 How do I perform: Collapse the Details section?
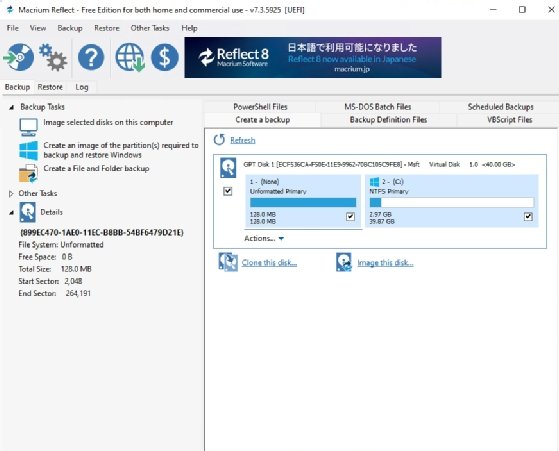pyautogui.click(x=11, y=212)
